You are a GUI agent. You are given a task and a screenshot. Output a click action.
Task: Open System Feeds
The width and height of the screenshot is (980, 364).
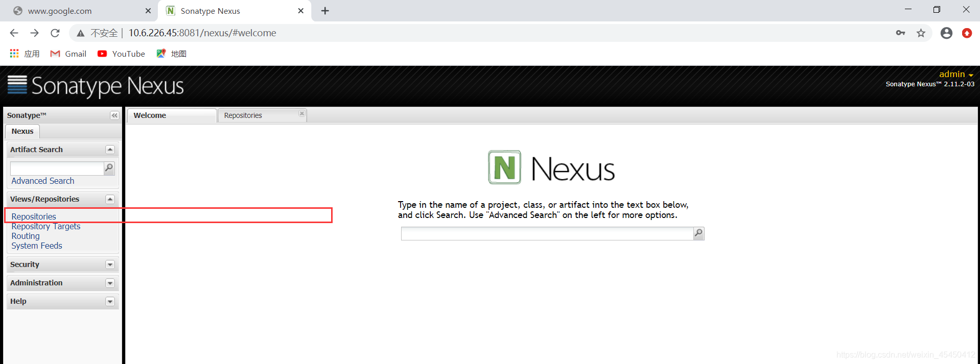pos(37,246)
